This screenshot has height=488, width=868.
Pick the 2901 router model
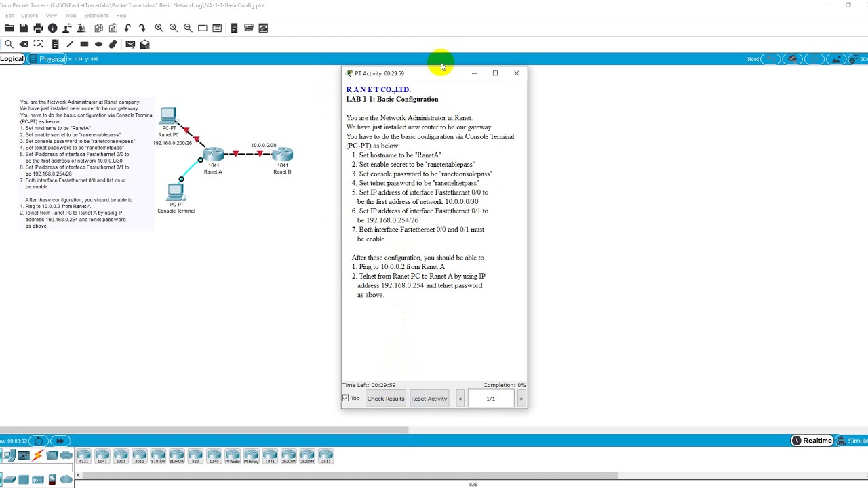pos(121,455)
